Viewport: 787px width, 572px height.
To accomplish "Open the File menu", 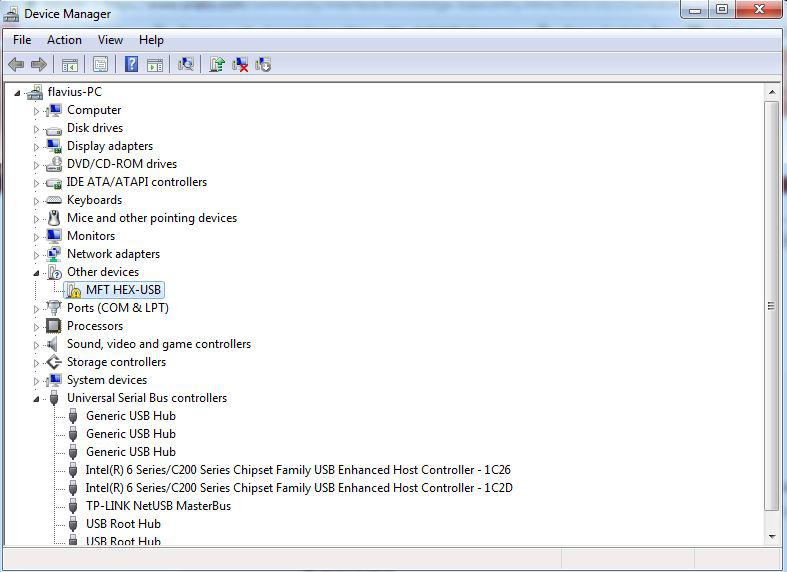I will point(22,40).
